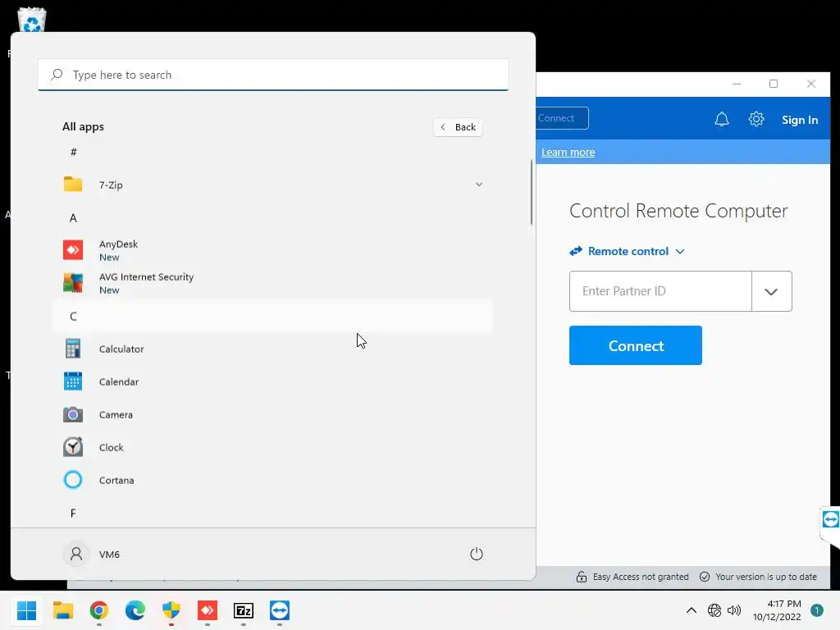
Task: Follow the Learn more link
Action: [568, 152]
